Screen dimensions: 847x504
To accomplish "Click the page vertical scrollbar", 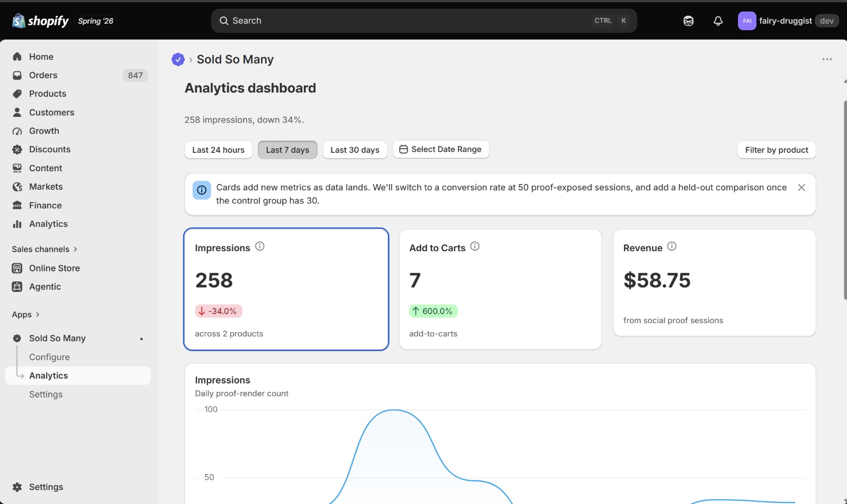I will coord(845,200).
